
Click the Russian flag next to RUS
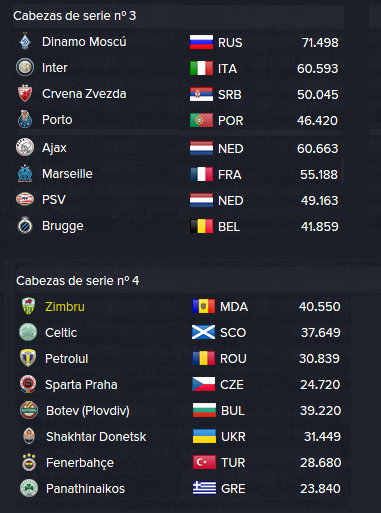201,42
